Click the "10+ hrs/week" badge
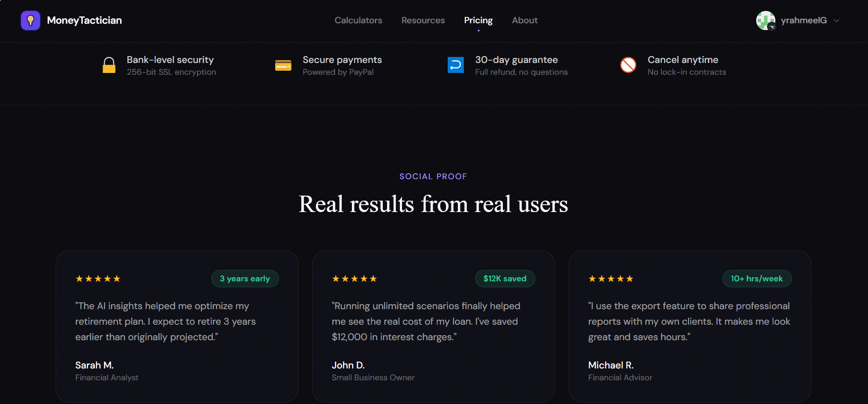This screenshot has height=404, width=868. 757,279
